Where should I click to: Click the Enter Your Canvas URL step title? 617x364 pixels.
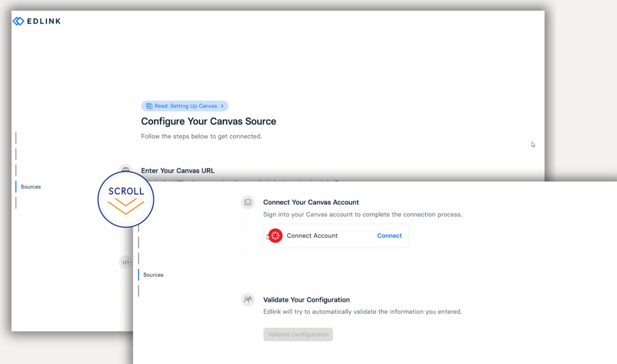(x=178, y=170)
